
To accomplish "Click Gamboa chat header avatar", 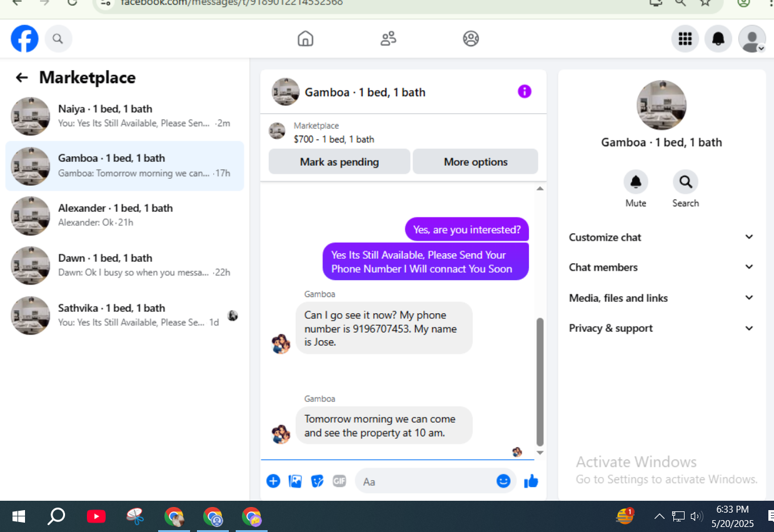I will coord(285,92).
